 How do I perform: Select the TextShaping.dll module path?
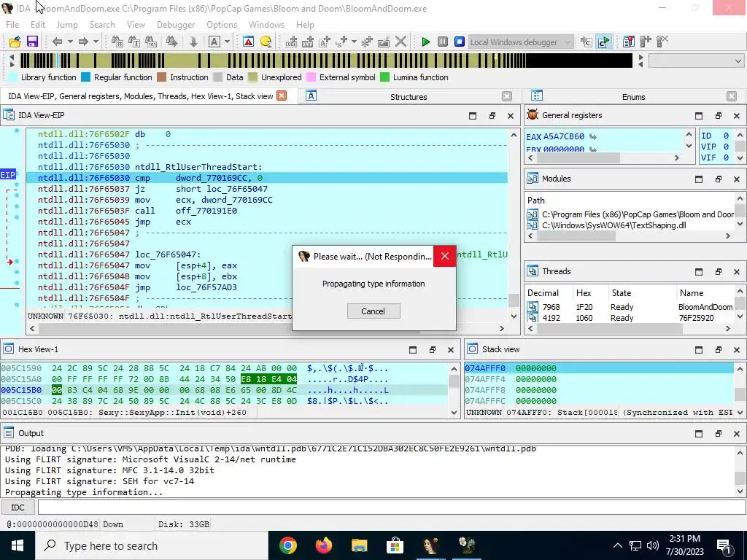coord(614,225)
